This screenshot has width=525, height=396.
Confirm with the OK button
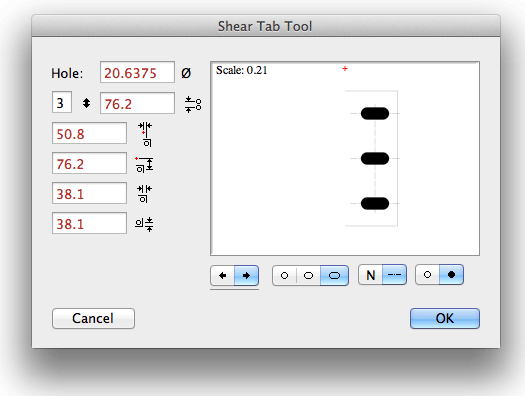click(x=445, y=318)
